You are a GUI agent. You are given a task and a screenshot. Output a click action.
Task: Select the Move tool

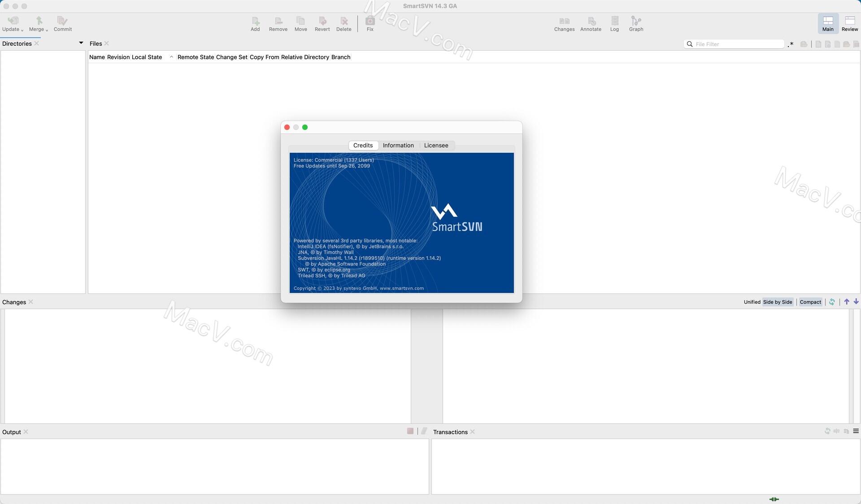click(300, 23)
